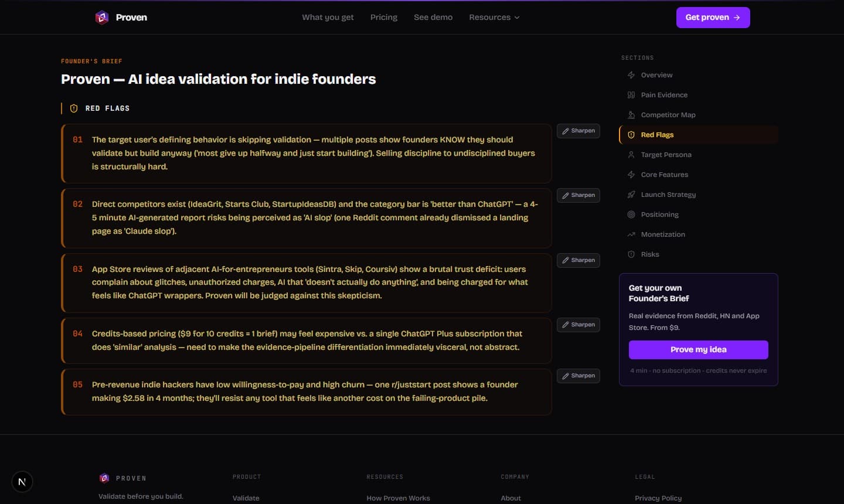Jump to the Target Persona section
Image resolution: width=844 pixels, height=504 pixels.
[699, 155]
